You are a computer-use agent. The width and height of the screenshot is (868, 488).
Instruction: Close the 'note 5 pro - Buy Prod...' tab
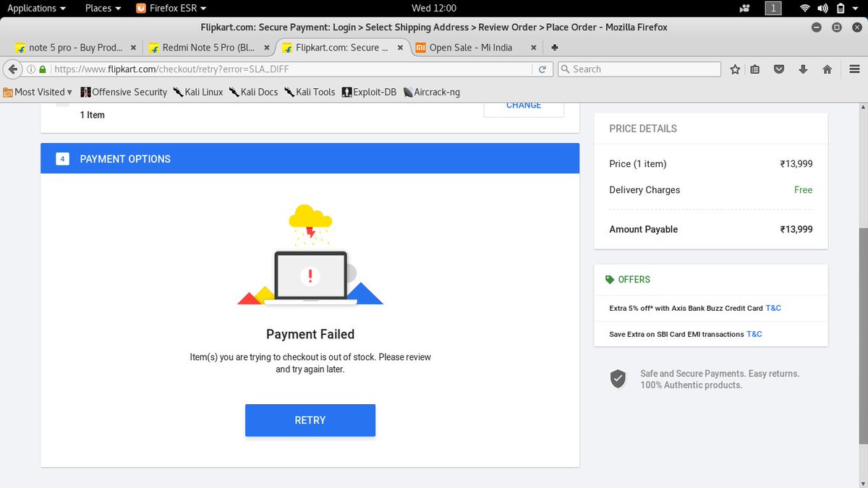point(132,48)
